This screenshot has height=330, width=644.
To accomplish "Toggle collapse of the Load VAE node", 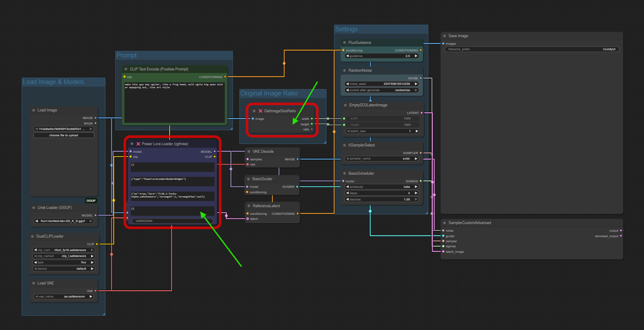I will pos(33,283).
